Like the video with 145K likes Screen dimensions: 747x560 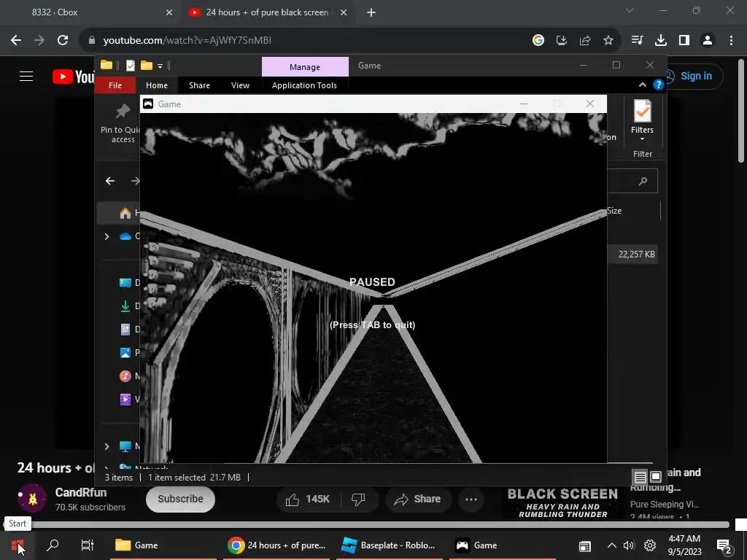pyautogui.click(x=307, y=499)
